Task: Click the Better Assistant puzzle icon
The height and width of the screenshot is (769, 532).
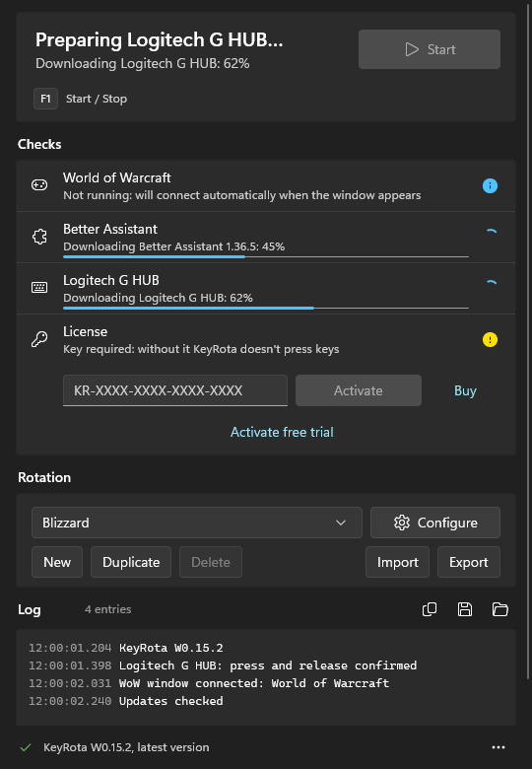Action: point(39,237)
